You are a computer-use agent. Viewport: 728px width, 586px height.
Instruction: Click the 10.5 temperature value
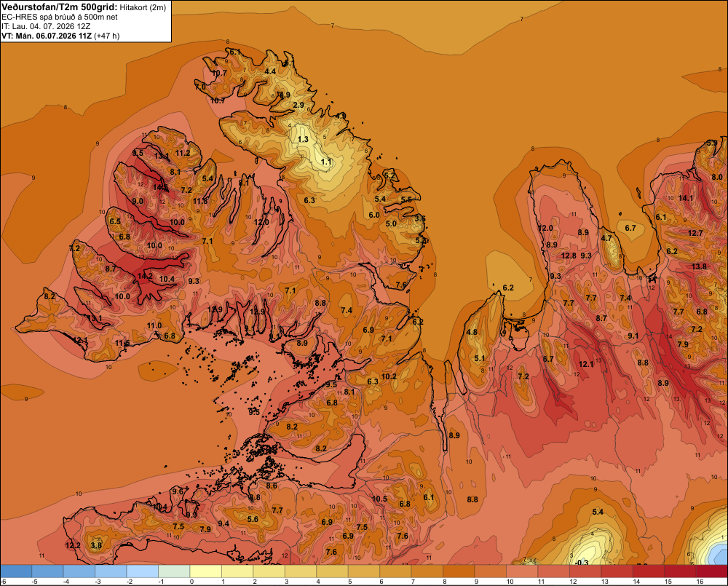click(379, 499)
